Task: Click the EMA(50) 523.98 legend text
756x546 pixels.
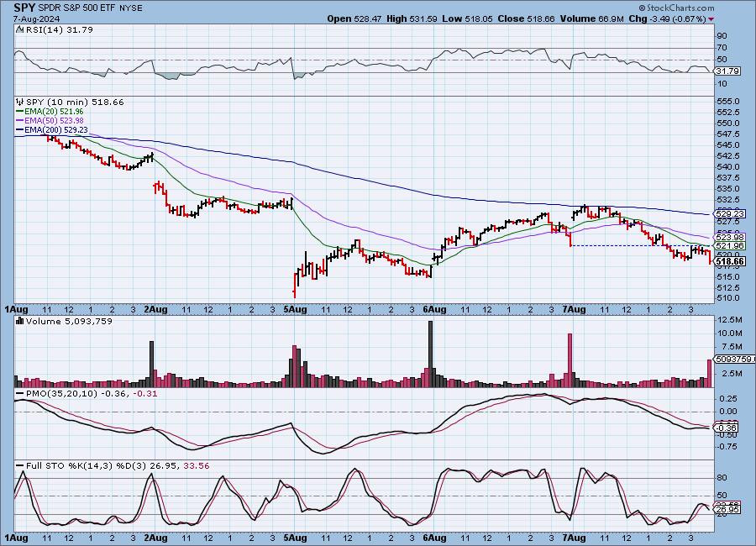Action: [54, 121]
